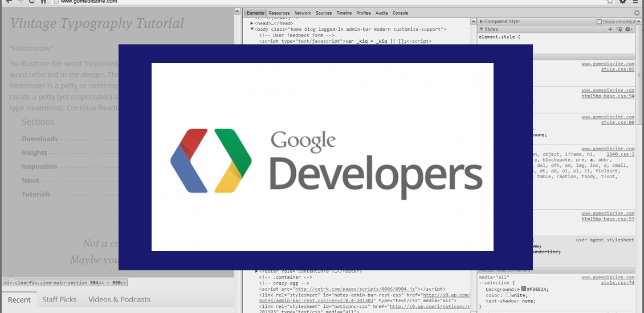This screenshot has width=644, height=313.
Task: Open the 1140.css:3 source link
Action: (x=621, y=154)
